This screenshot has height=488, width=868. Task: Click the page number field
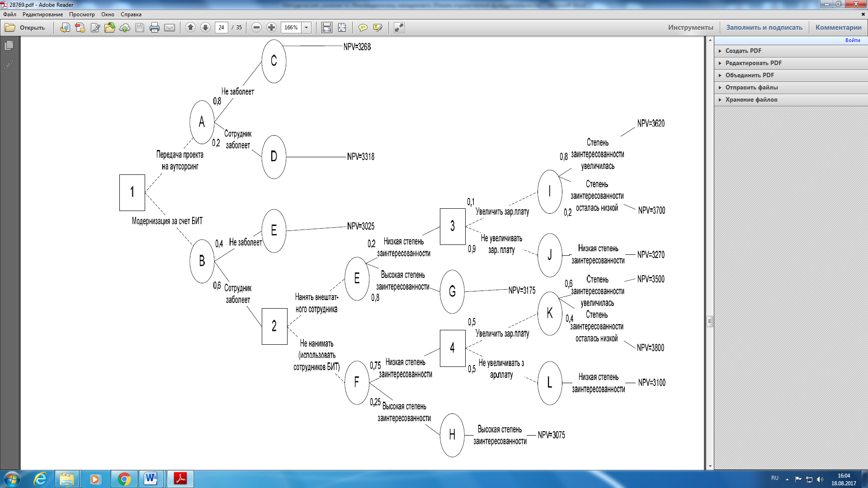tap(221, 28)
